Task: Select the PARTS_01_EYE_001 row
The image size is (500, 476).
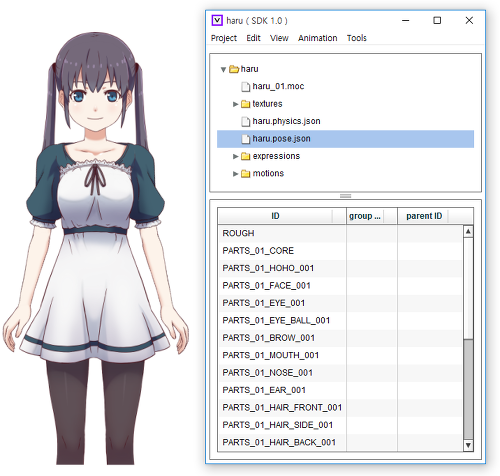Action: pos(340,303)
